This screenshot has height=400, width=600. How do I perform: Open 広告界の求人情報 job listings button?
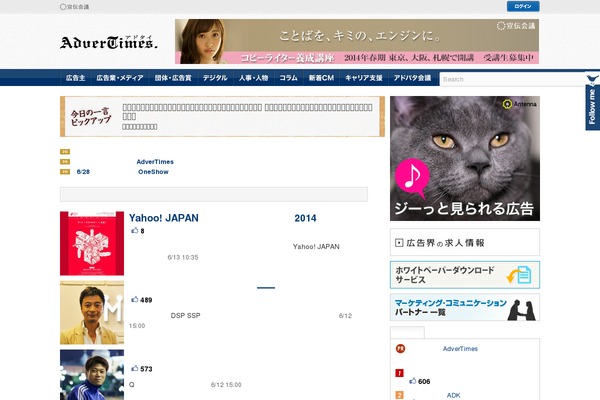click(465, 242)
